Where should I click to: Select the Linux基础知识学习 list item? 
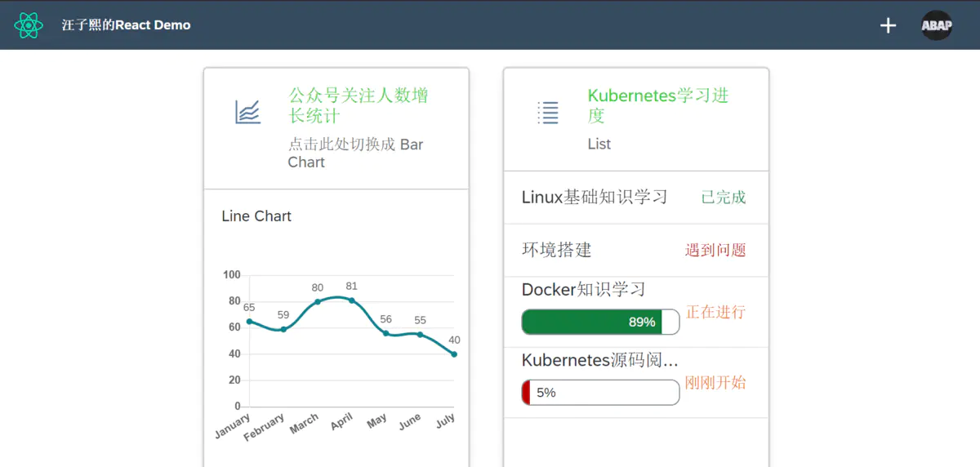click(595, 197)
